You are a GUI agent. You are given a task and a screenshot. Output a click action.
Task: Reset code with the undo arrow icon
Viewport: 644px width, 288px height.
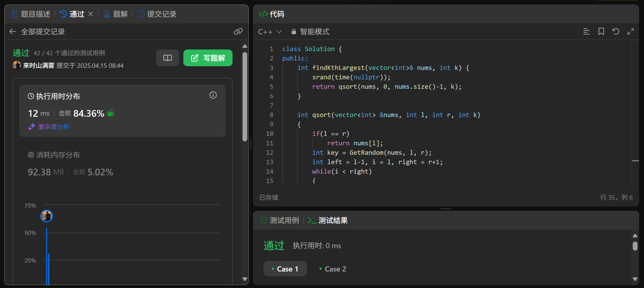point(616,32)
